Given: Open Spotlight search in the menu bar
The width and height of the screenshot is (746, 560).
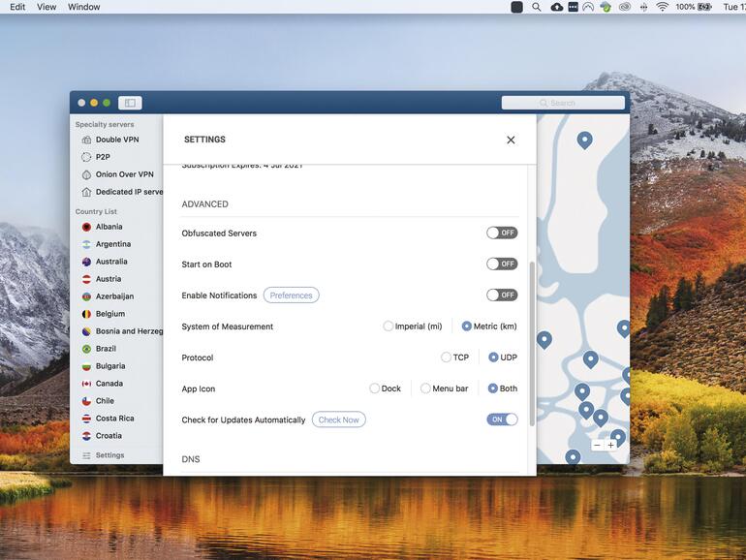Looking at the screenshot, I should 536,7.
